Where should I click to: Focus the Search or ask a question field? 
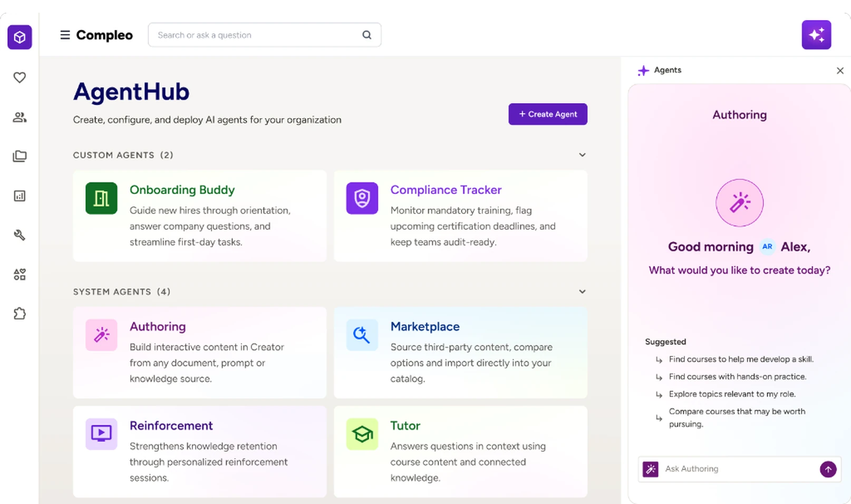point(265,35)
